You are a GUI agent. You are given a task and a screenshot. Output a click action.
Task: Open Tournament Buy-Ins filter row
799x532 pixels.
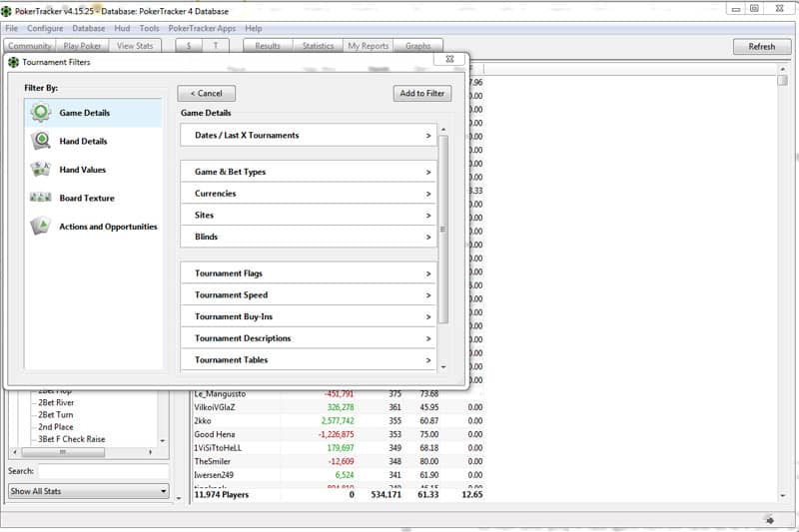pos(309,316)
